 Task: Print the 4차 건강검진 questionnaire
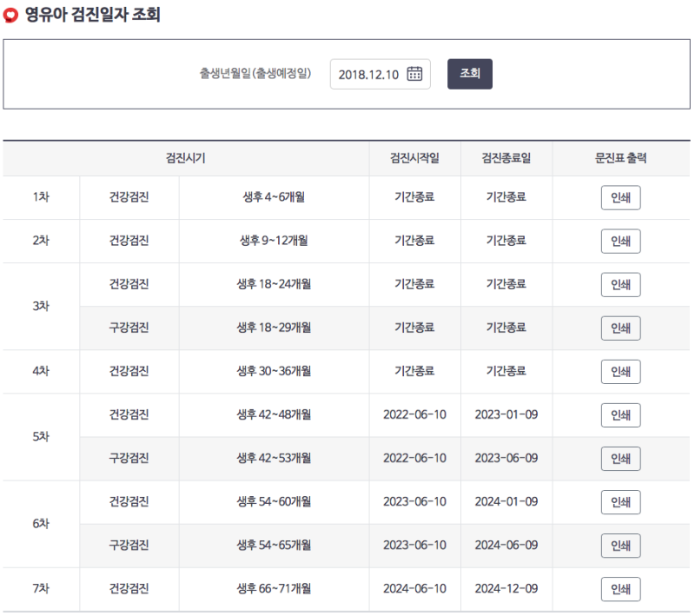coord(620,371)
